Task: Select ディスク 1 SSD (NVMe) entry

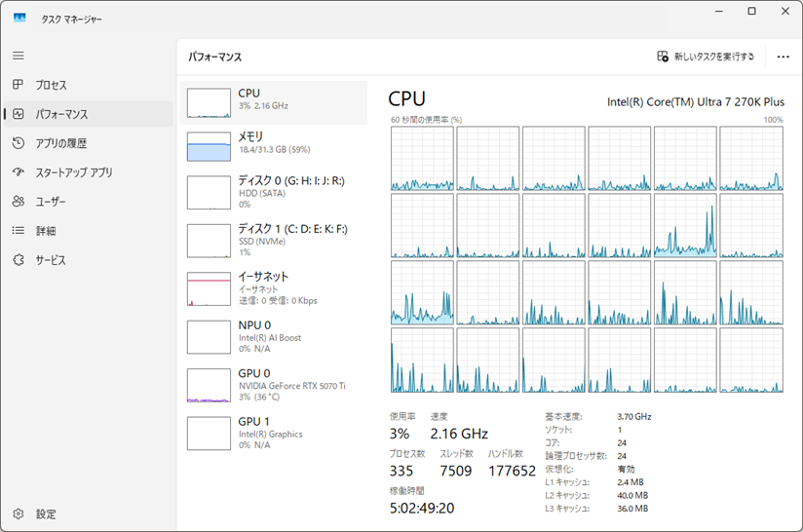Action: pyautogui.click(x=274, y=242)
